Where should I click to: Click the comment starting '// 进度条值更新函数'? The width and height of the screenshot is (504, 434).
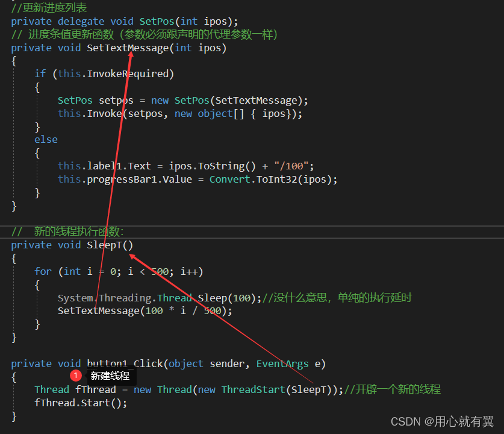(x=144, y=34)
